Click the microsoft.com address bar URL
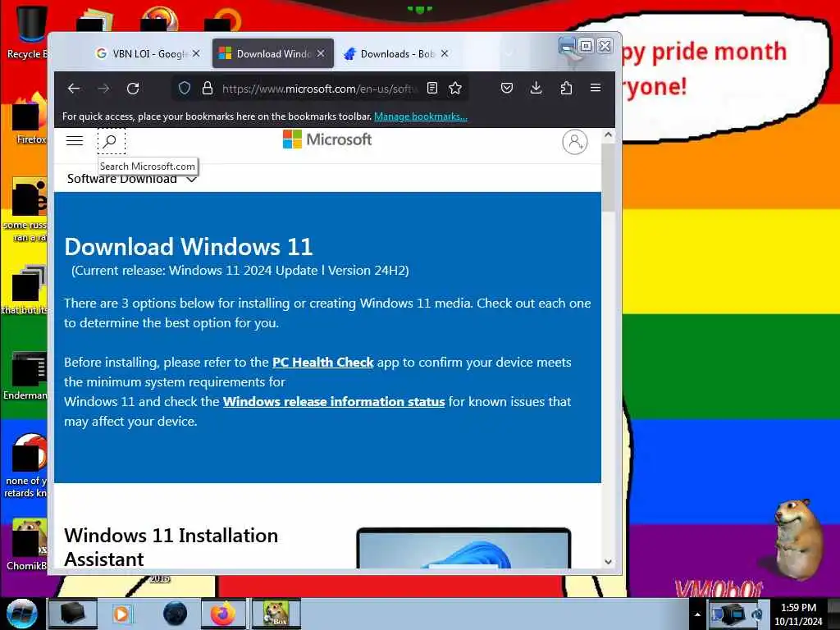The height and width of the screenshot is (630, 840). click(x=319, y=89)
